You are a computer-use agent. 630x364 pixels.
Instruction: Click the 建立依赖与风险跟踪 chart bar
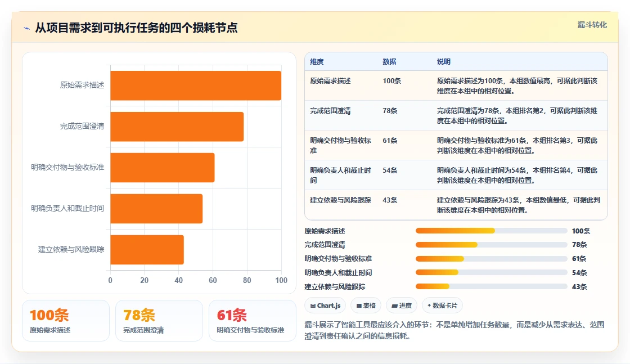[147, 249]
